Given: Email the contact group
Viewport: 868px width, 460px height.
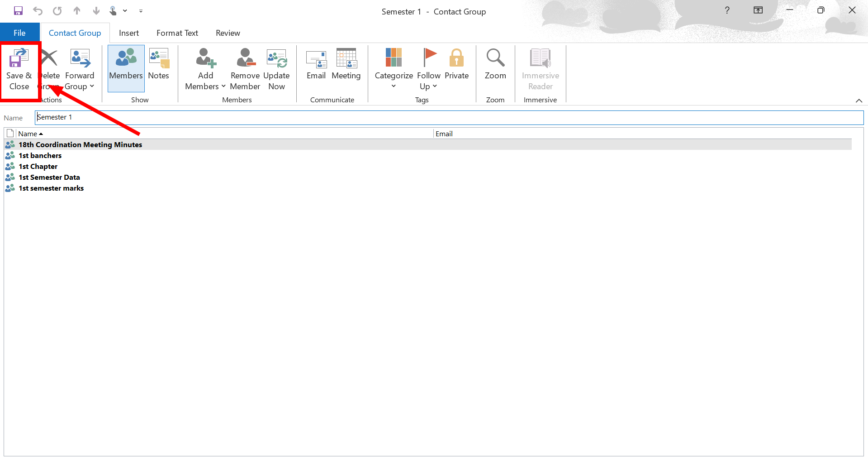Looking at the screenshot, I should (x=316, y=64).
